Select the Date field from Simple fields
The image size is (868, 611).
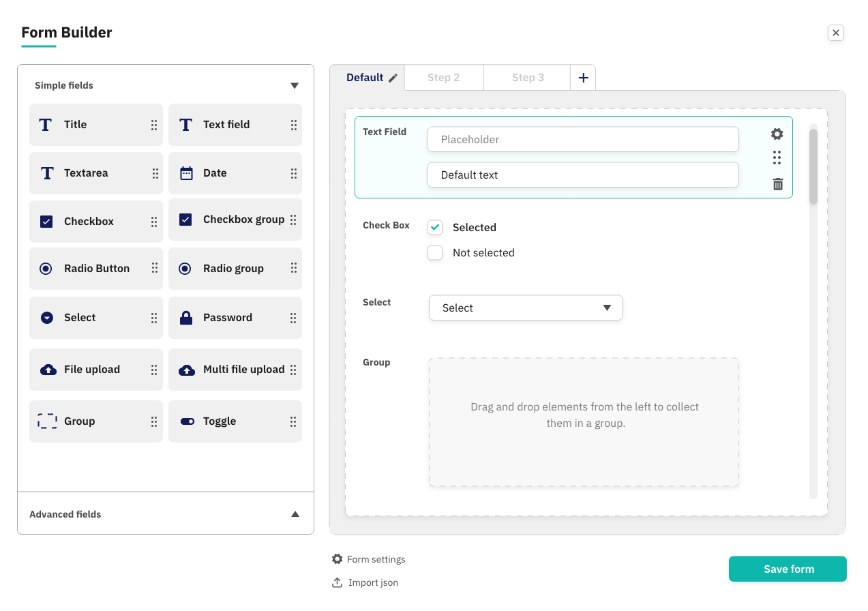tap(235, 173)
